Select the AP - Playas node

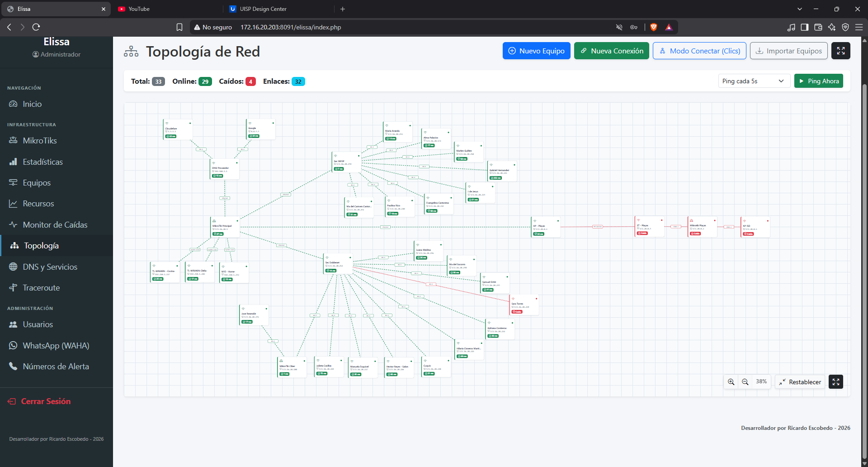[x=546, y=227]
